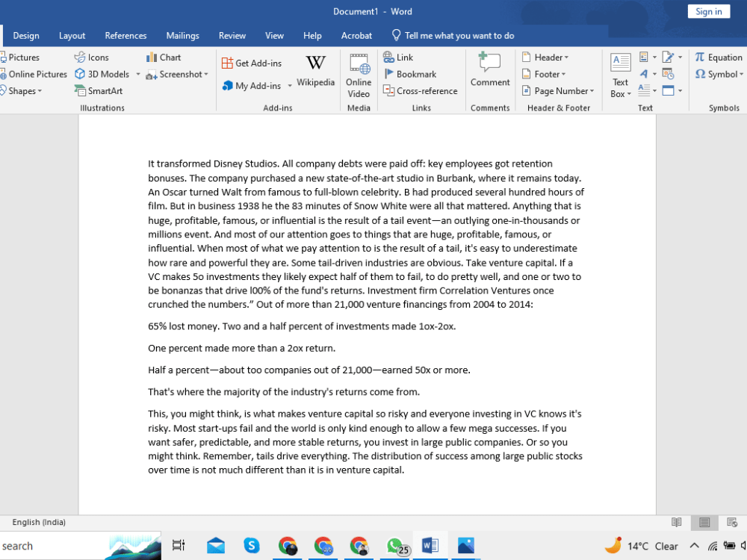Open the Review tab
Screen dimensions: 747x560
[x=232, y=36]
